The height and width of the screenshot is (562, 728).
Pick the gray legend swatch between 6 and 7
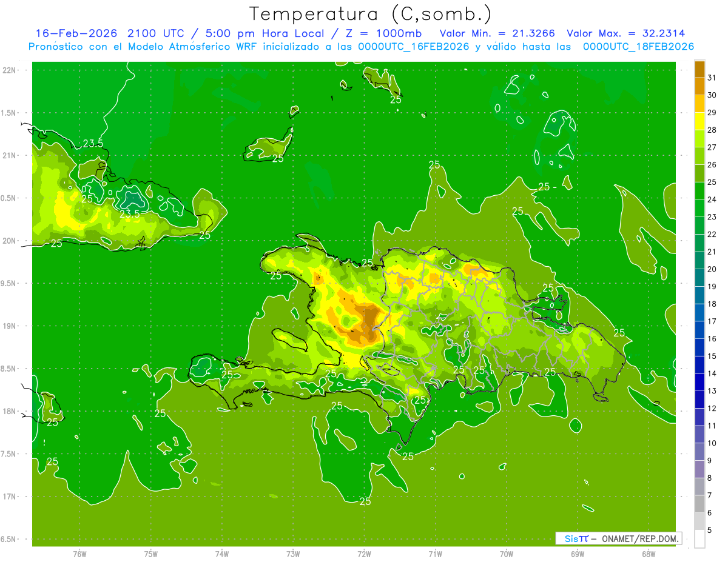(x=699, y=504)
